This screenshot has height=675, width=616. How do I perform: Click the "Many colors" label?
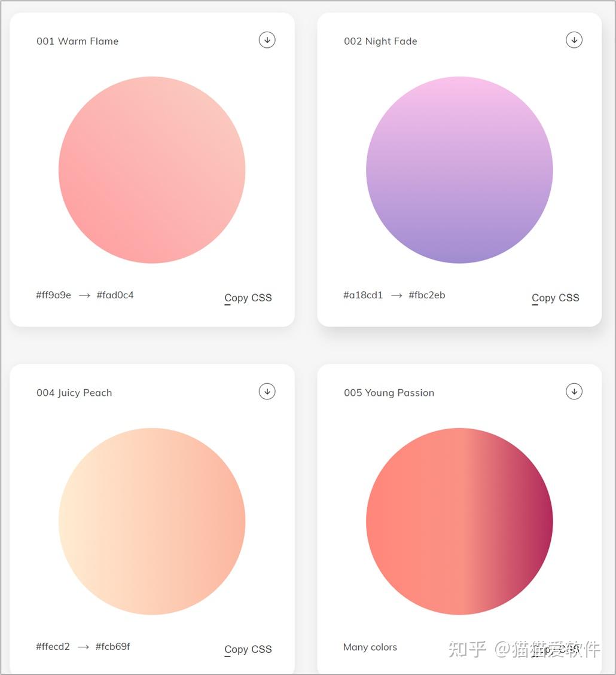[x=370, y=647]
